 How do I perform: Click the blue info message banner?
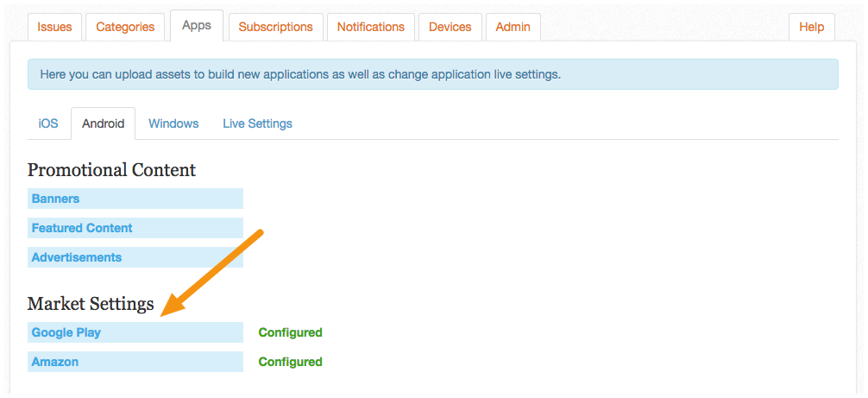click(433, 75)
